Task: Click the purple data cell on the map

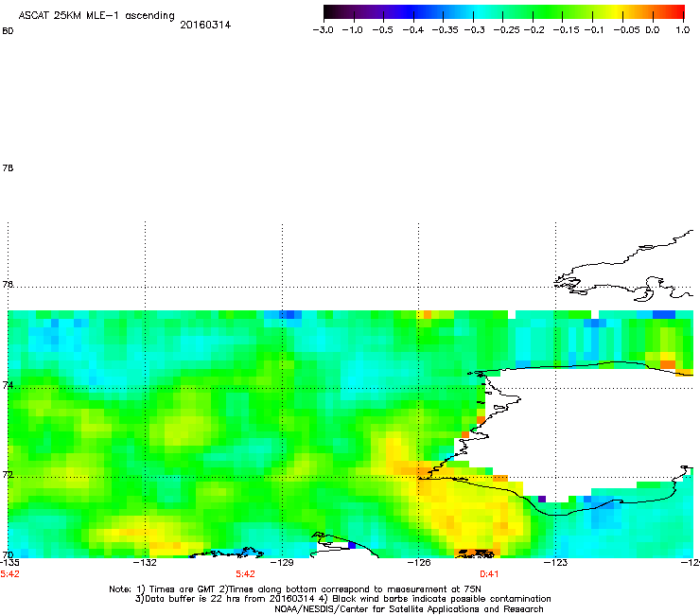Action: (542, 499)
